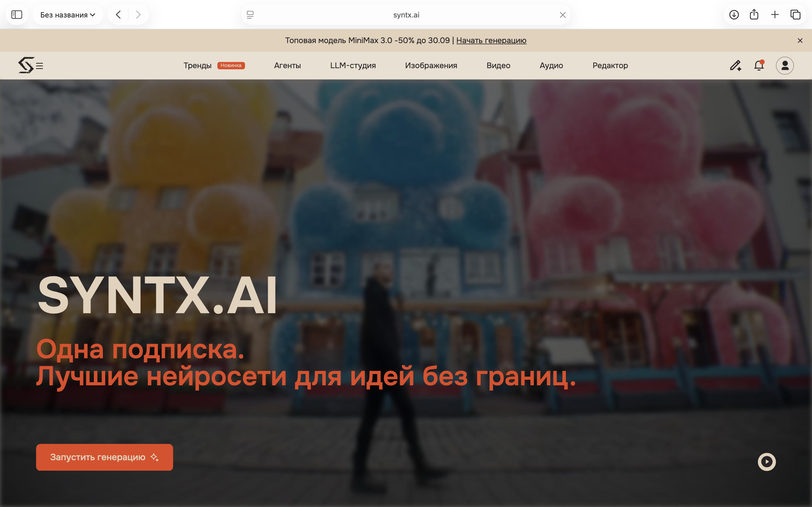Toggle the Safari sidebar
The width and height of the screenshot is (812, 507).
(17, 15)
